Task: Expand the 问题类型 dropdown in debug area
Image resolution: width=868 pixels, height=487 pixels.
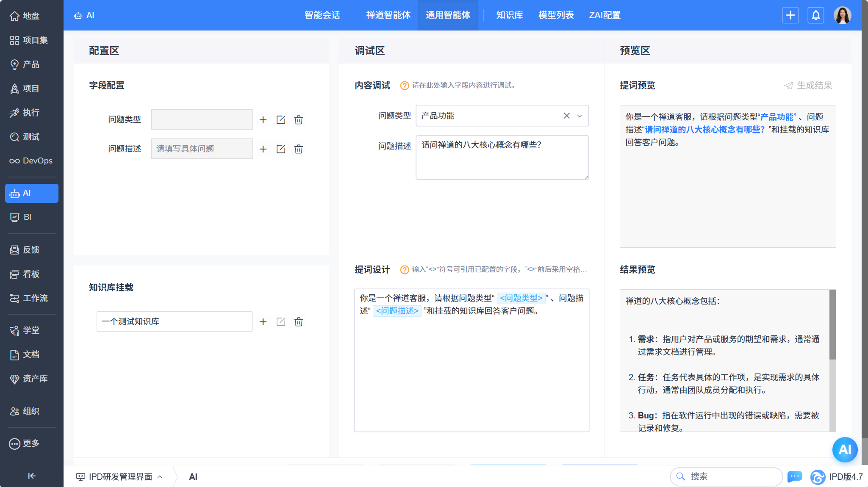Action: [580, 116]
